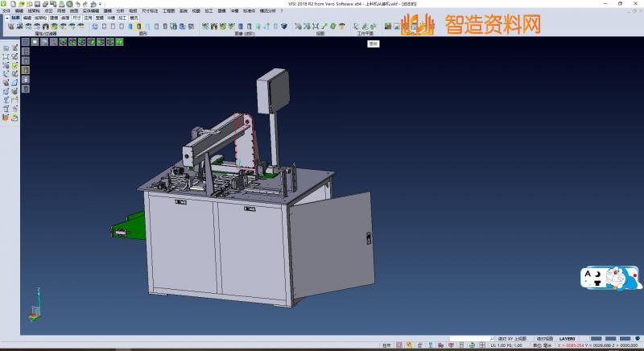The height and width of the screenshot is (351, 644).
Task: Click the New file icon in title bar
Action: [12, 3]
